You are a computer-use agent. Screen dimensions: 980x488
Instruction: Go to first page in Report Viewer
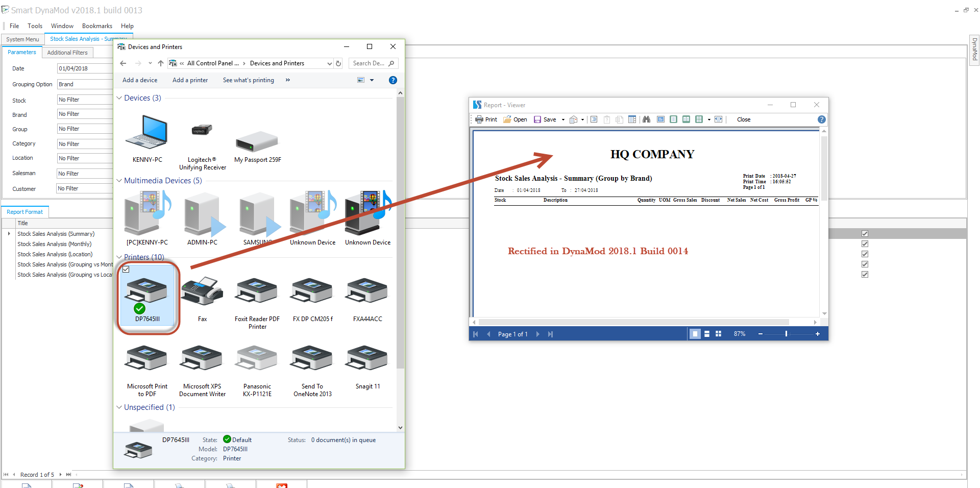coord(476,334)
